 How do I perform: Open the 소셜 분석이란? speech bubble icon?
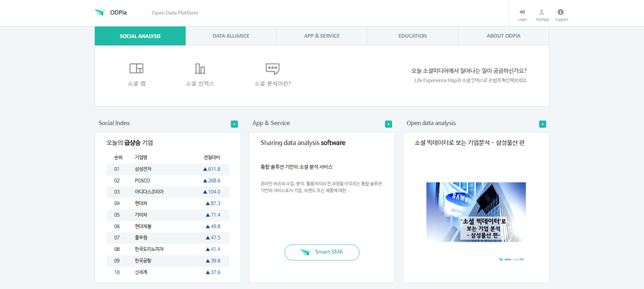[273, 68]
